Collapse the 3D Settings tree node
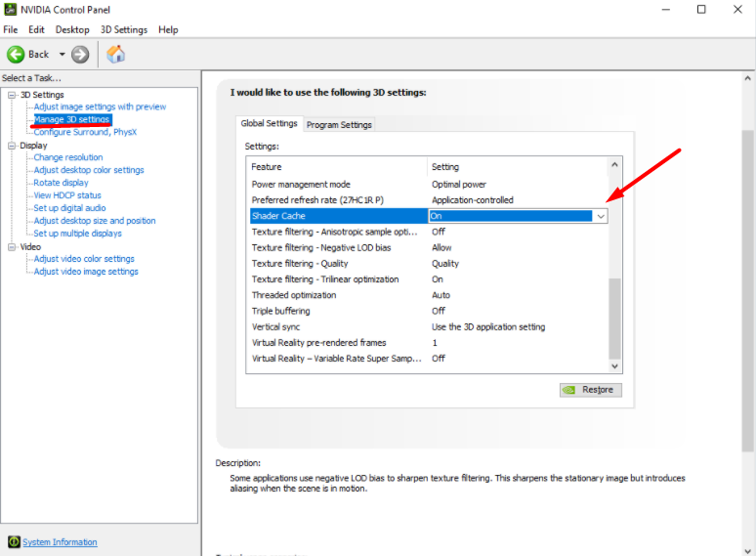This screenshot has height=556, width=756. [x=12, y=95]
